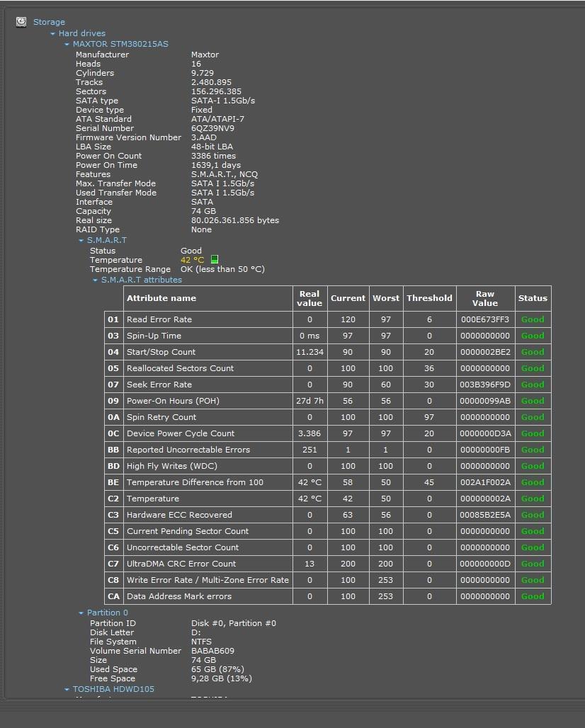Select Power-On Hours real value 27d 7h
The image size is (585, 728).
click(x=309, y=401)
